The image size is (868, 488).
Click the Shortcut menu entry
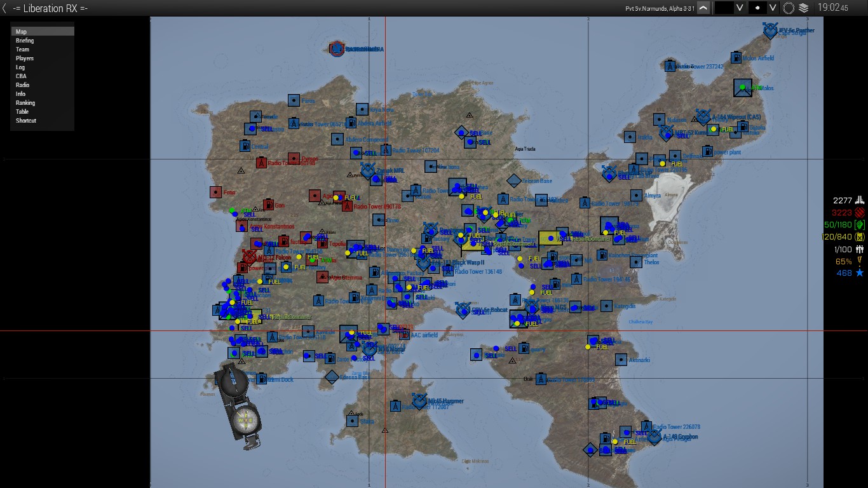[x=26, y=121]
